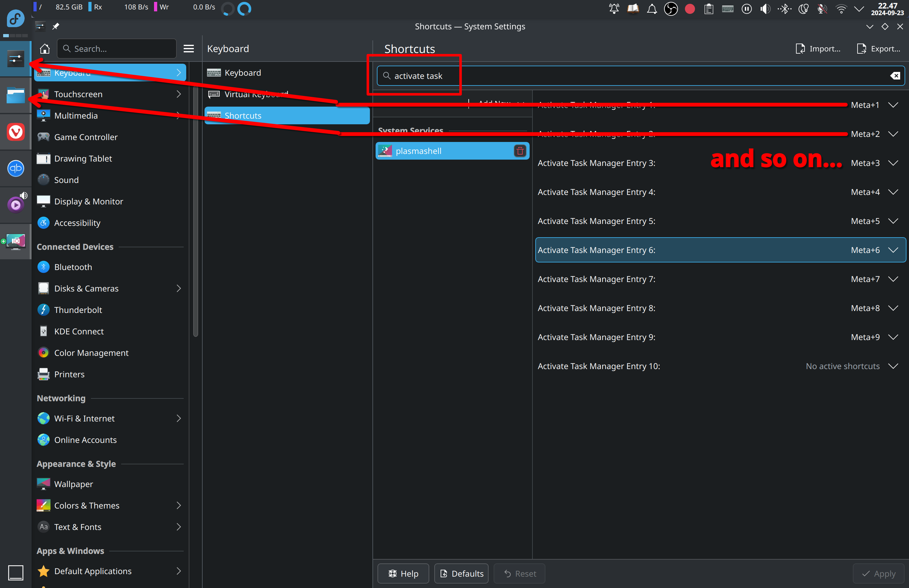Open the Fedora application launcher
This screenshot has width=909, height=588.
pyautogui.click(x=16, y=18)
